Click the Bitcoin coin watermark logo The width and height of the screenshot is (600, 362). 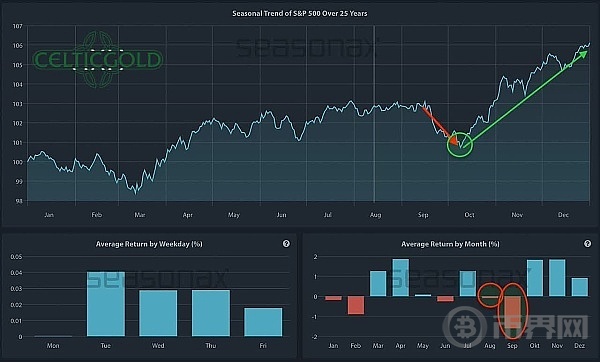click(465, 326)
